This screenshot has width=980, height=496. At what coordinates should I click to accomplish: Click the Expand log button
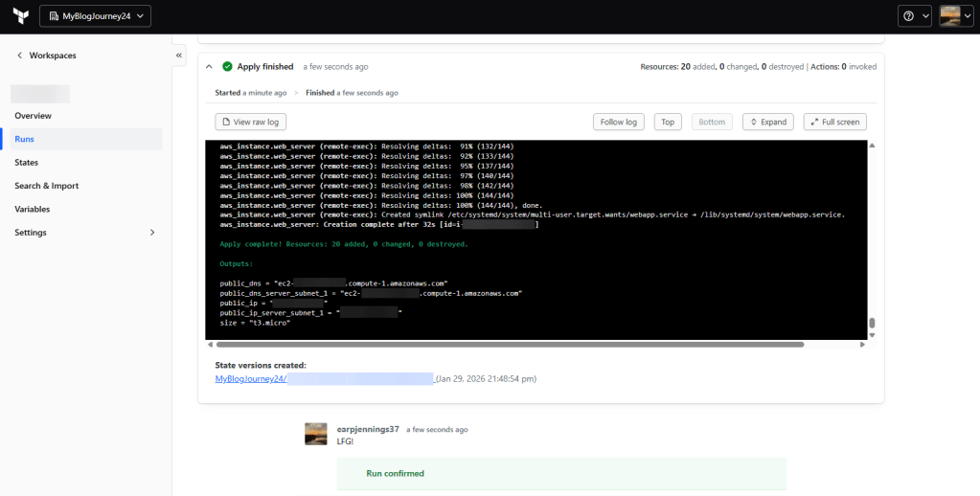[x=768, y=122]
